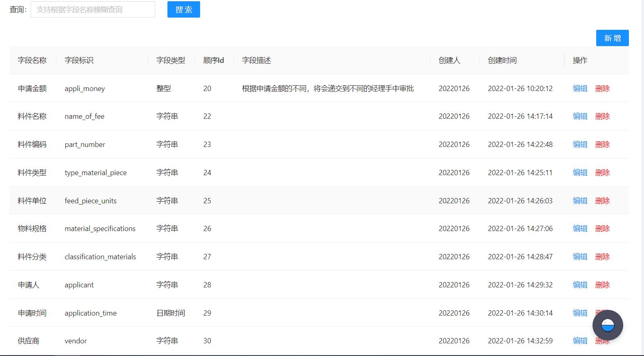The height and width of the screenshot is (356, 644).
Task: Click the 顺序Id column header
Action: coord(214,60)
